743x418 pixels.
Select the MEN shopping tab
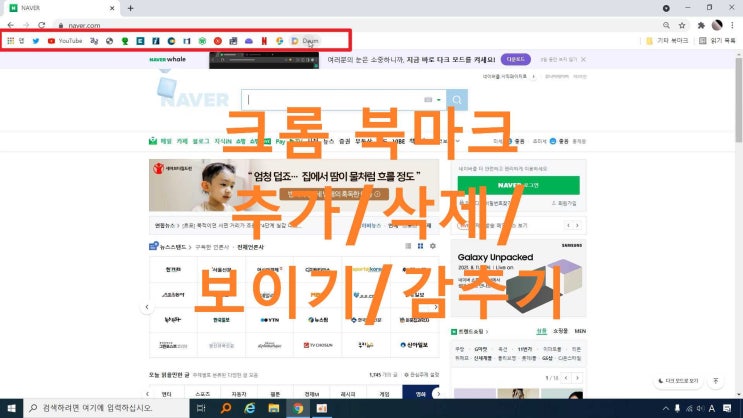(x=580, y=331)
